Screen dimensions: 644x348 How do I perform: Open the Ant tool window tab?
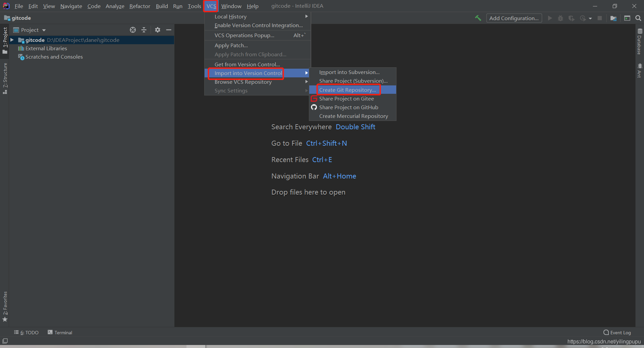tap(640, 71)
